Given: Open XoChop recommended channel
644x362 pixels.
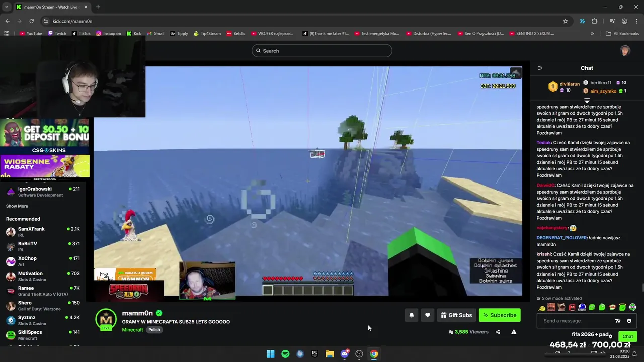Looking at the screenshot, I should click(x=43, y=261).
